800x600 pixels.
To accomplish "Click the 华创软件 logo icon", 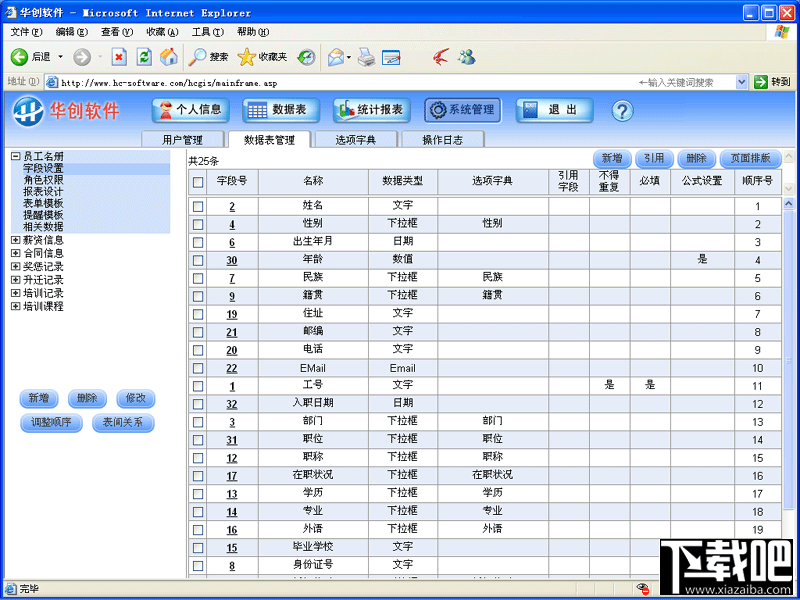I will [28, 111].
